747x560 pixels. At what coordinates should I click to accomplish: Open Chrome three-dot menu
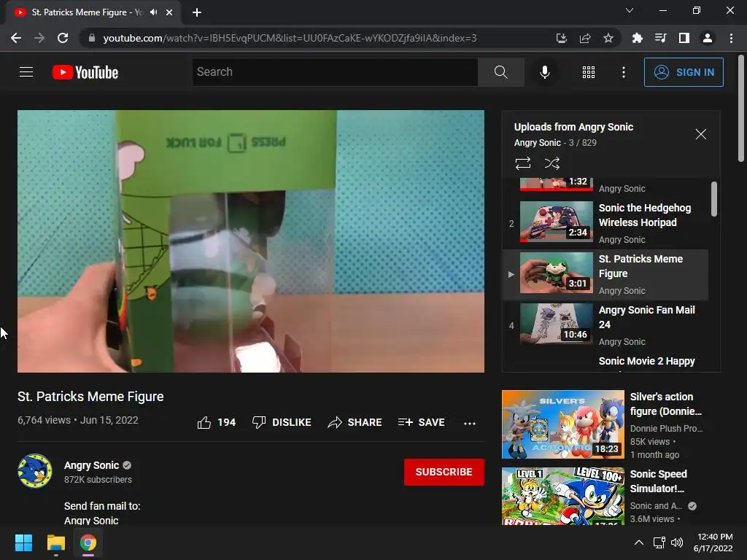731,38
